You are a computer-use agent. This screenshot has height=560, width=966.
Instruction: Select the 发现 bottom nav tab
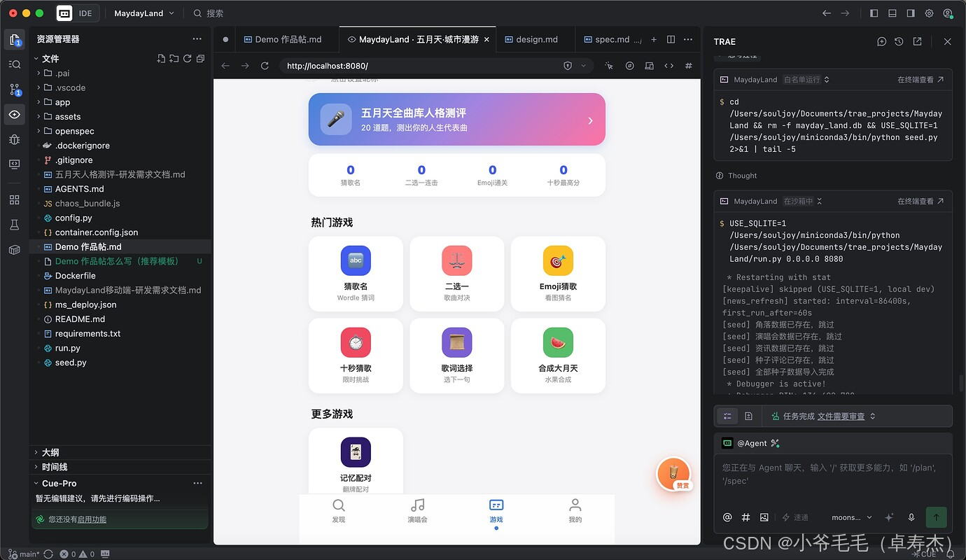tap(339, 511)
